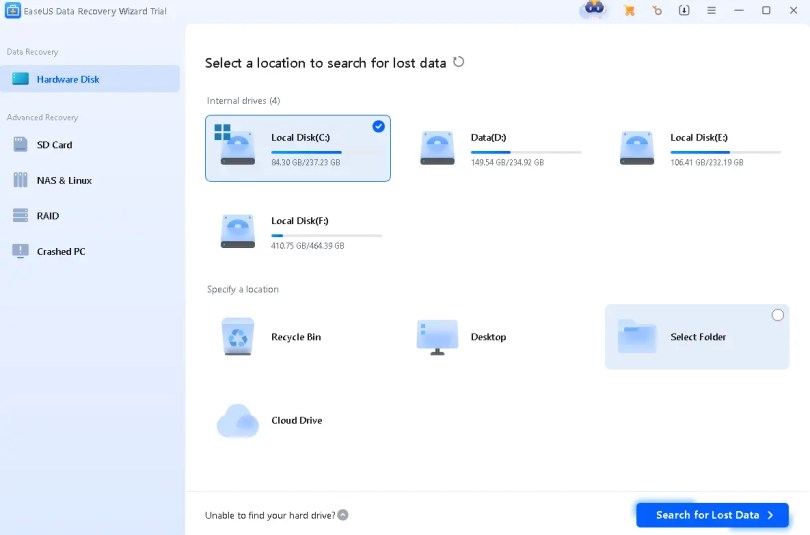
Task: Click the 'Specify a location' heading
Action: [x=243, y=289]
